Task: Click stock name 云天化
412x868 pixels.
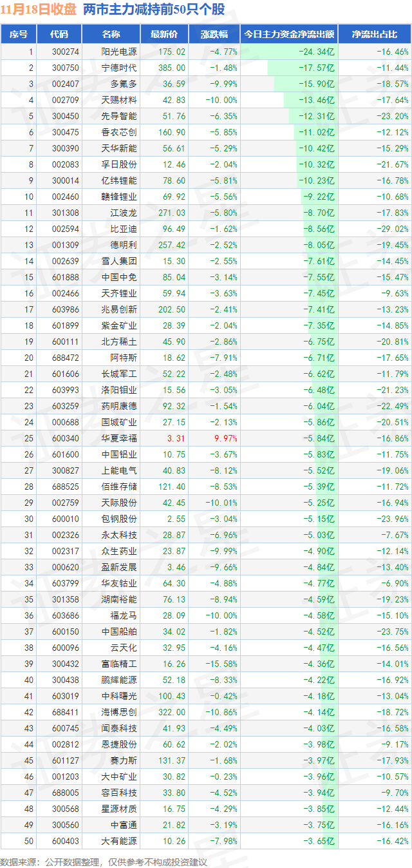Action: click(x=124, y=648)
